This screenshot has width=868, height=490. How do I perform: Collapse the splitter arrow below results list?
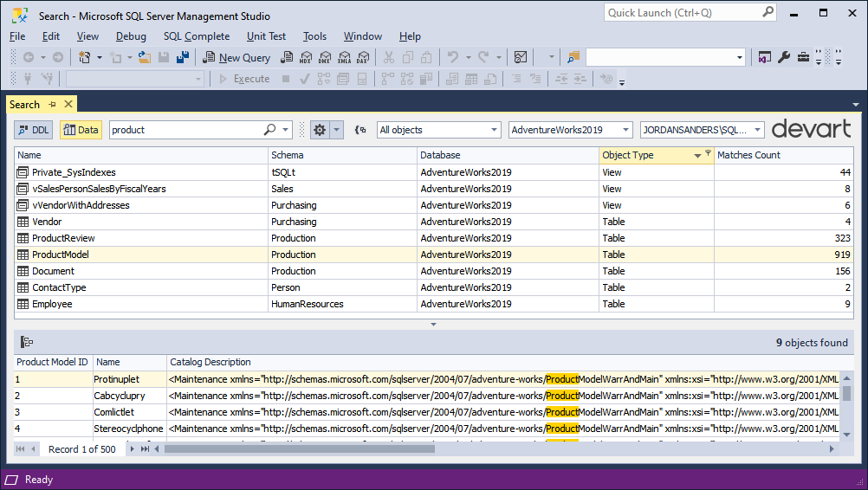click(x=433, y=325)
